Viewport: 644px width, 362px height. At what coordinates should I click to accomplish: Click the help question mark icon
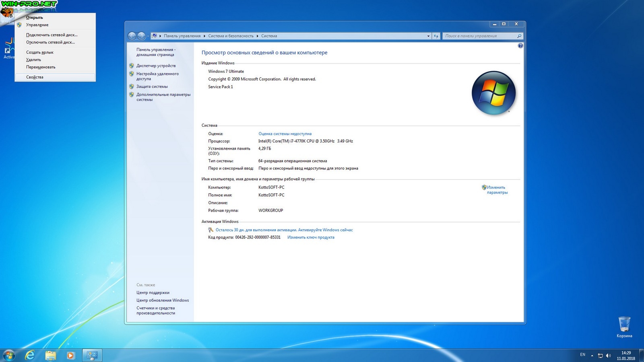[520, 46]
